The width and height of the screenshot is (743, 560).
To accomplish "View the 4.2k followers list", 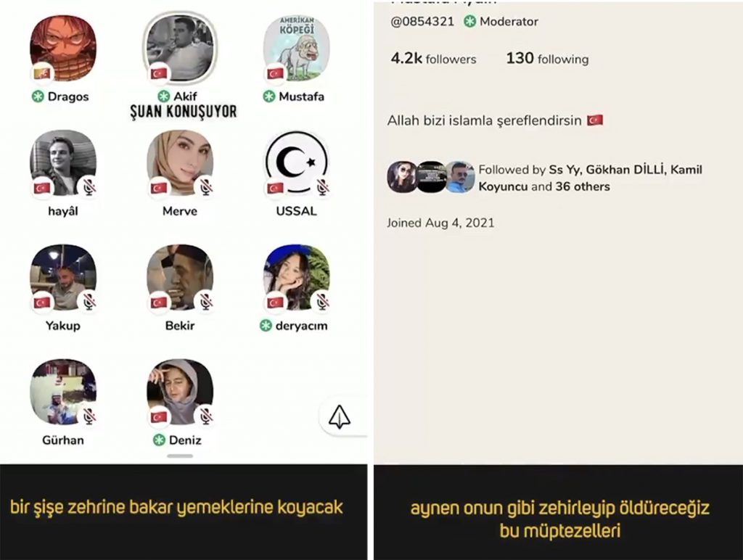I will [434, 59].
